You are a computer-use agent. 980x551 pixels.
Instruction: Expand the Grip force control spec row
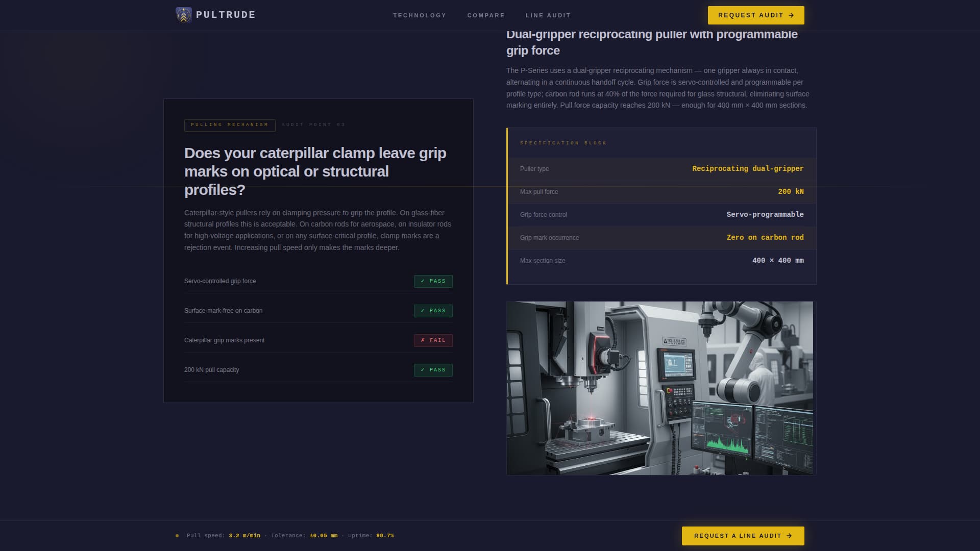point(661,215)
